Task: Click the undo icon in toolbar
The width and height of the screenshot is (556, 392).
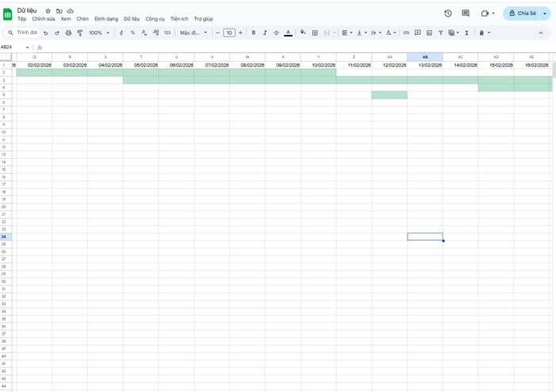Action: pos(46,33)
